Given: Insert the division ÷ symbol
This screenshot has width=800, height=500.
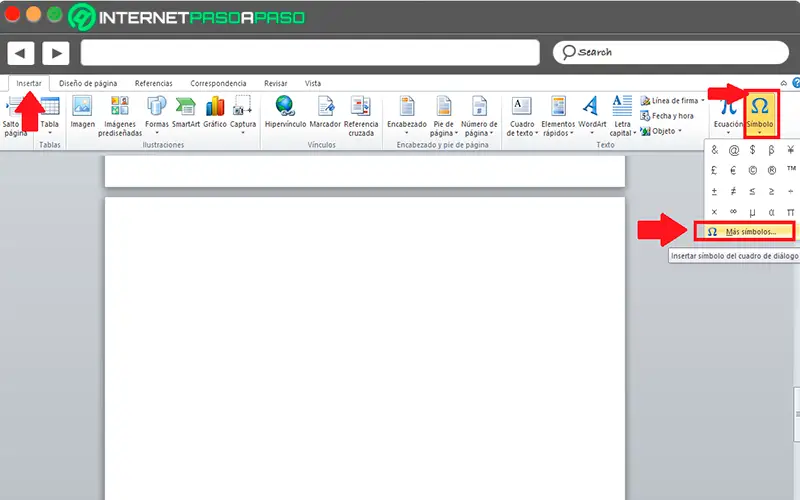Looking at the screenshot, I should [790, 191].
